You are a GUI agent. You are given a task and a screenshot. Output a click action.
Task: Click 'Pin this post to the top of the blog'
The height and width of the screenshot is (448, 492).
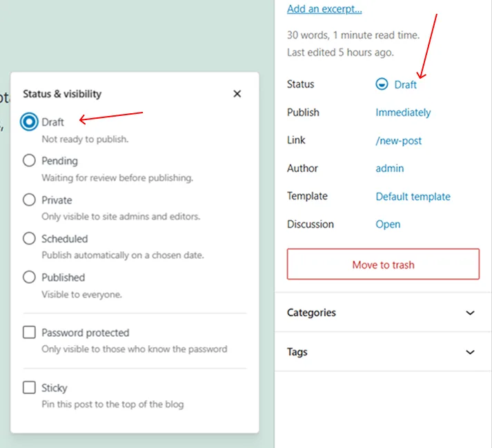pos(112,404)
